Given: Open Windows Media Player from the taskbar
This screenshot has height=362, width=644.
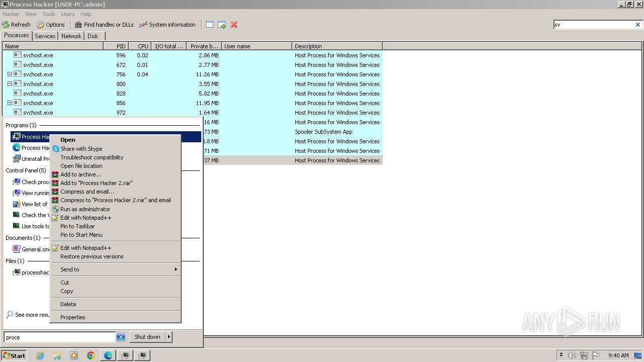Looking at the screenshot, I should pyautogui.click(x=74, y=355).
